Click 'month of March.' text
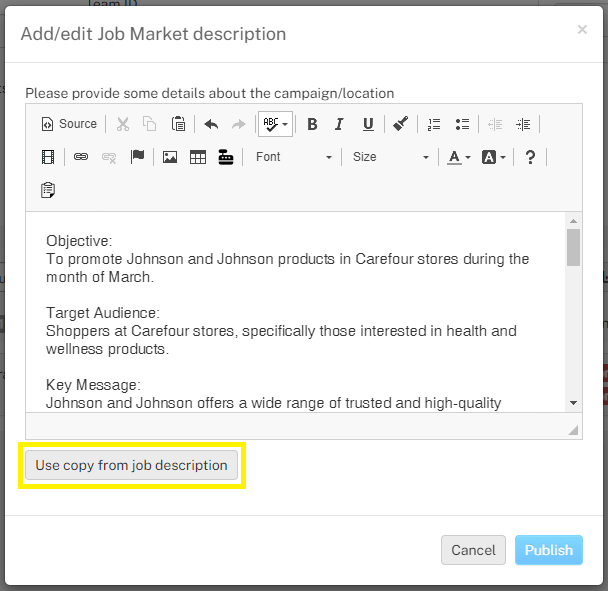Screen dimensions: 608x591 coord(100,277)
